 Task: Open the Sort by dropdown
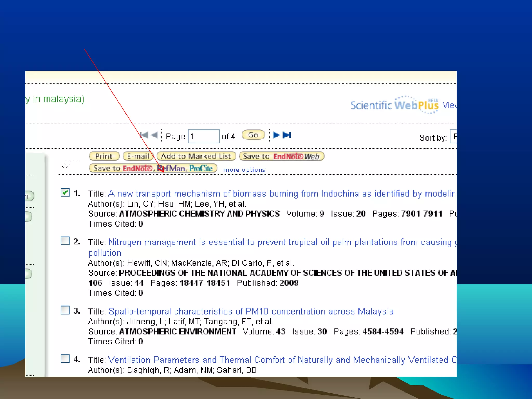(x=453, y=136)
